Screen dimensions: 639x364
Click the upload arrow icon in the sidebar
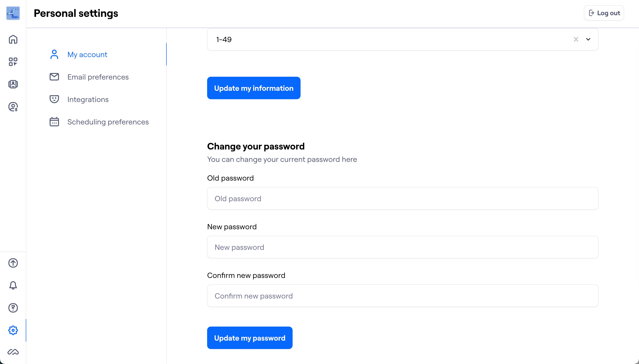click(13, 263)
